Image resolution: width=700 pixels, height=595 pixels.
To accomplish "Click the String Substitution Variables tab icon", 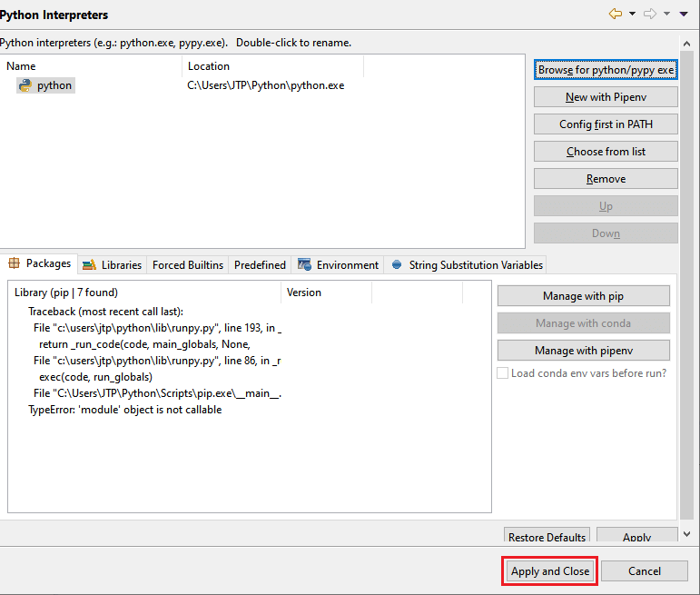I will [x=397, y=265].
